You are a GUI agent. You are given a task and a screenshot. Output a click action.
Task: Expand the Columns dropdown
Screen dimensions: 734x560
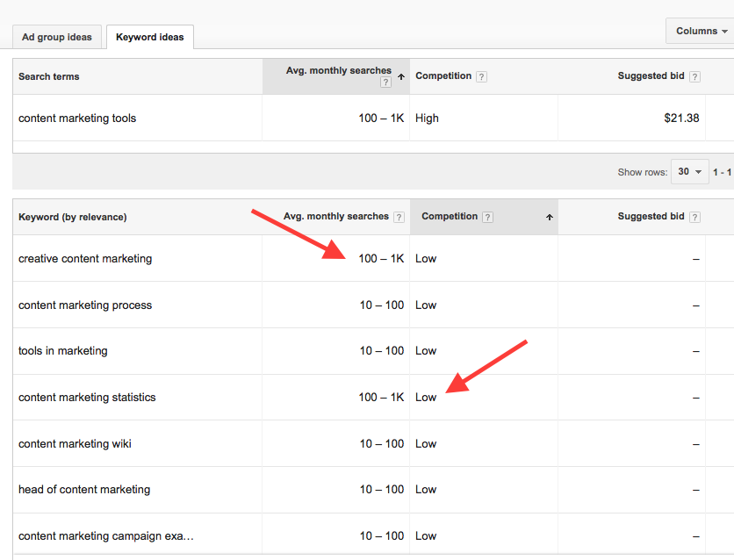click(701, 31)
